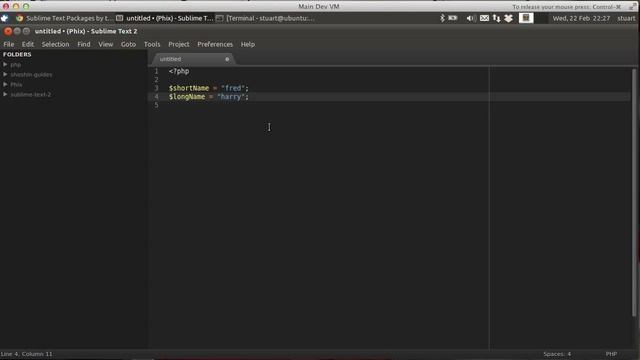Image resolution: width=640 pixels, height=360 pixels.
Task: Open the clock showing Wed, 22 Feb 22:27
Action: coord(581,18)
